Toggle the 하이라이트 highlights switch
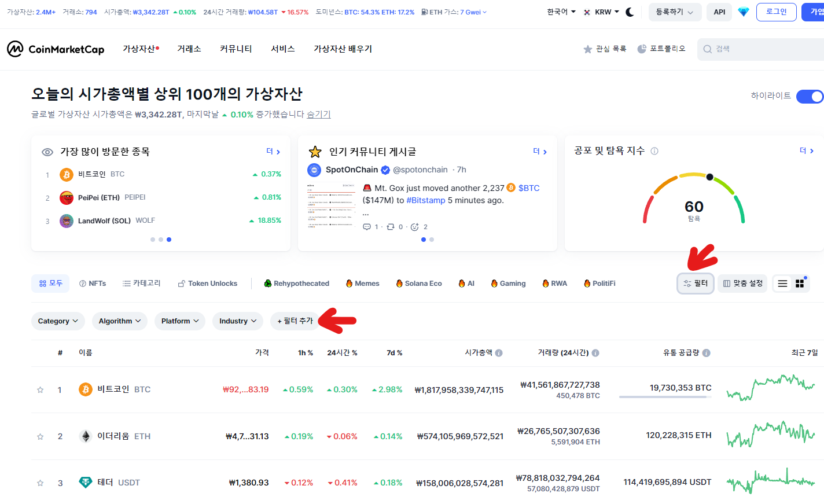824x504 pixels. point(810,96)
